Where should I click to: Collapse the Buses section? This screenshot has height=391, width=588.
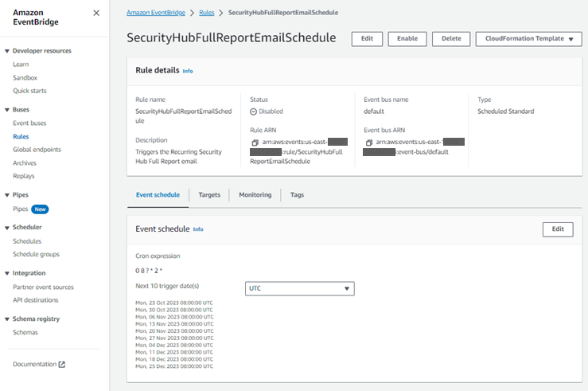point(6,110)
